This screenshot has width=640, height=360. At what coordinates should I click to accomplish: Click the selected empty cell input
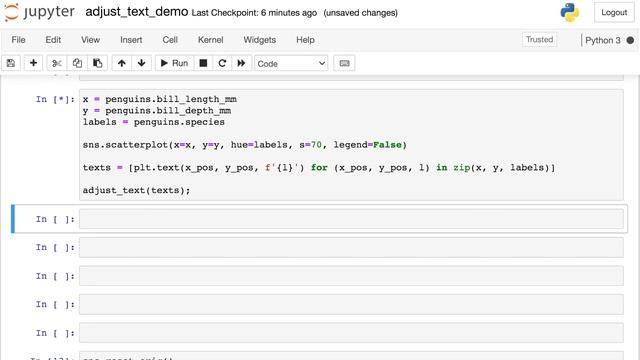coord(351,219)
